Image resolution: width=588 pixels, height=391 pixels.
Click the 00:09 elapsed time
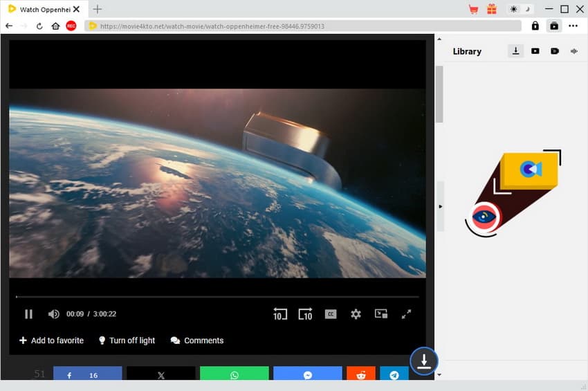[x=75, y=314]
